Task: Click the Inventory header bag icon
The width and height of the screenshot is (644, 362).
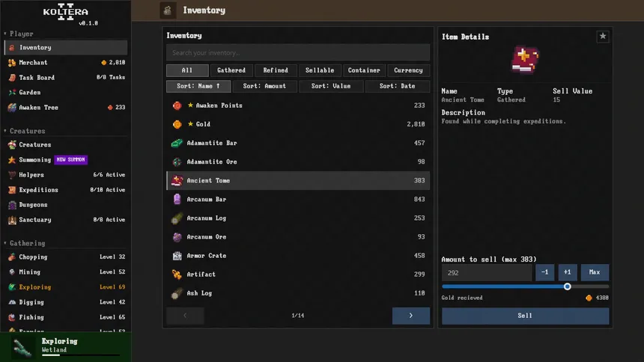Action: pos(168,10)
